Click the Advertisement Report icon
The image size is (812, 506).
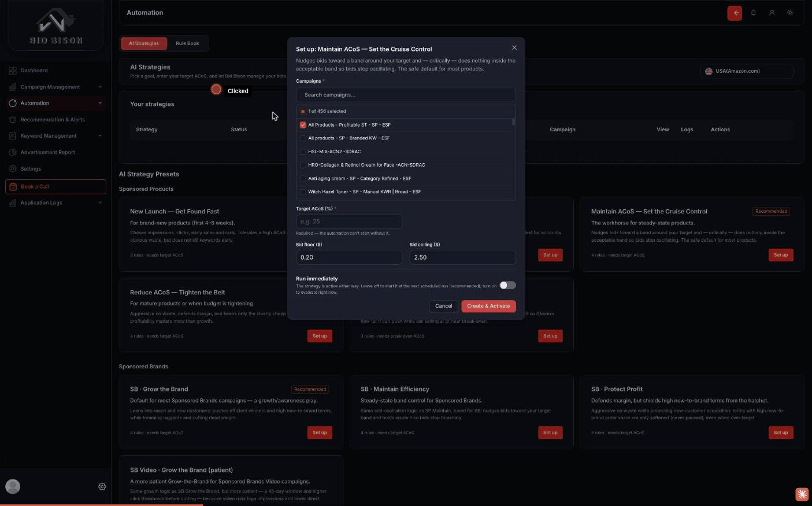click(x=13, y=152)
